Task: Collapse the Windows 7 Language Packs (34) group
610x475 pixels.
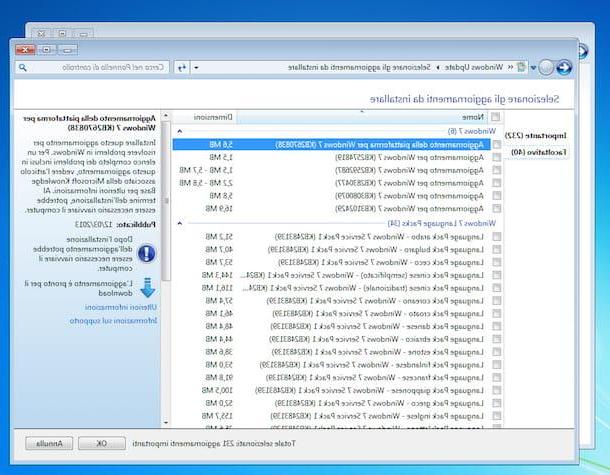Action: 179,223
